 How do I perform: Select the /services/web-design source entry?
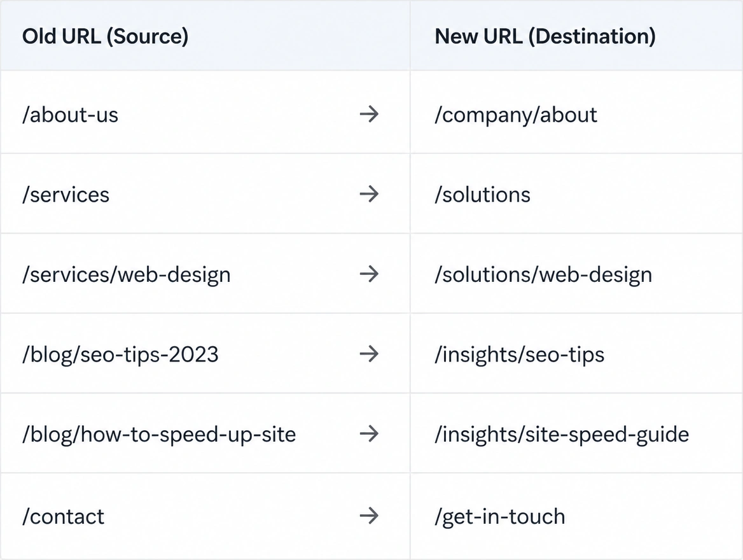[x=127, y=276]
